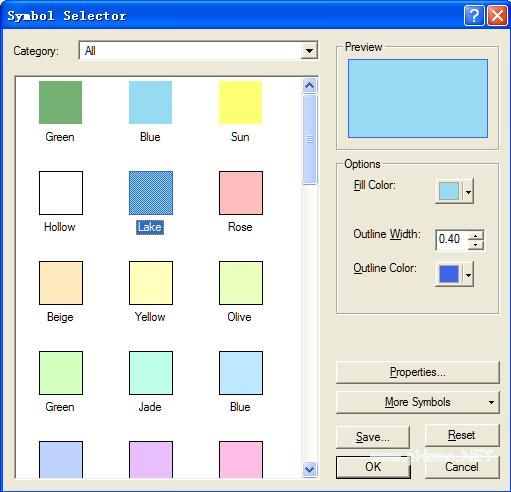
Task: Decrease outline width with the down arrow
Action: pyautogui.click(x=476, y=245)
